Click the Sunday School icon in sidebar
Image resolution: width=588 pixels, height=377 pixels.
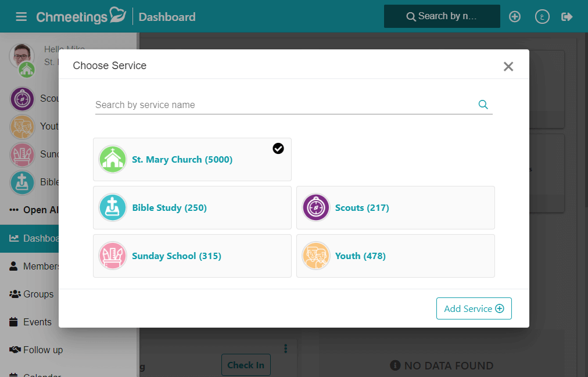point(22,155)
